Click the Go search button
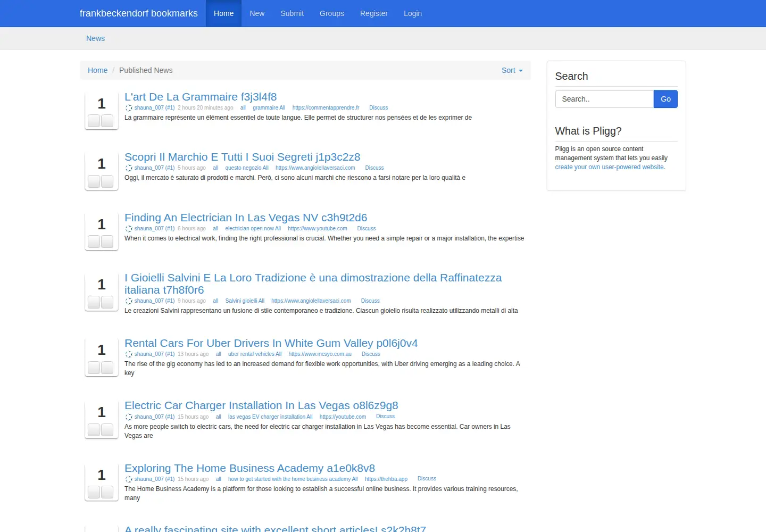 tap(665, 99)
